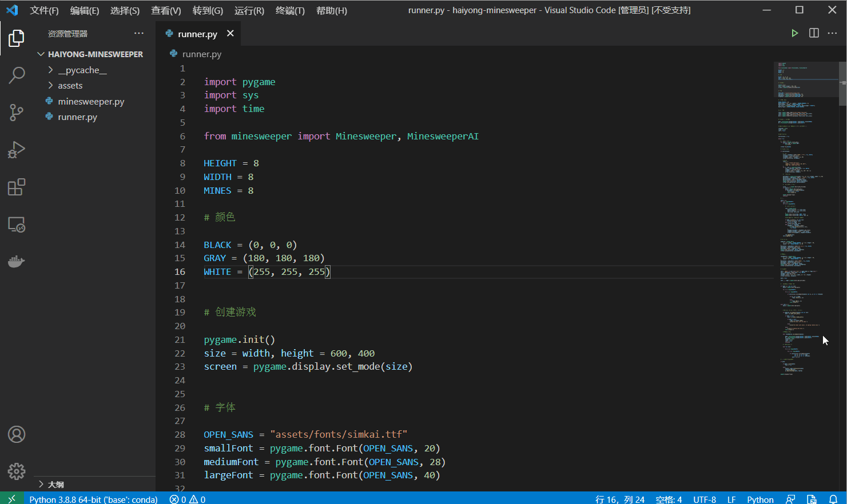This screenshot has width=847, height=504.
Task: Open the Search view in activity bar
Action: tap(17, 75)
